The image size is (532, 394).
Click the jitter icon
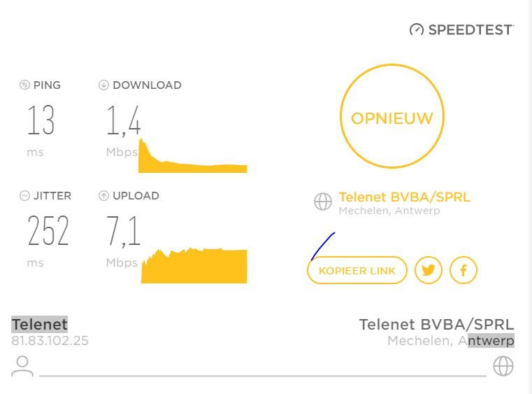[x=25, y=196]
